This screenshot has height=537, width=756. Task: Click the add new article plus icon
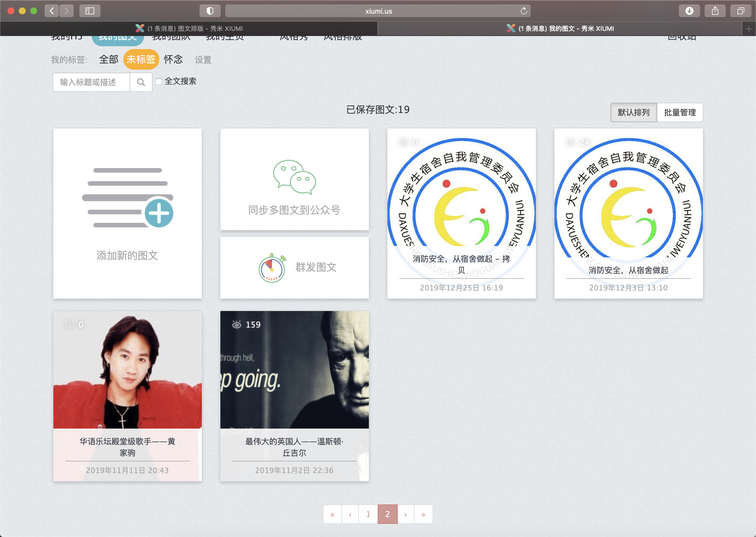[x=159, y=213]
